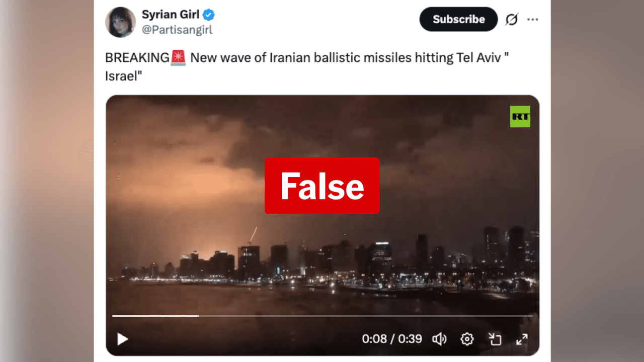Open the more options ellipsis menu
The width and height of the screenshot is (644, 362).
tap(532, 20)
